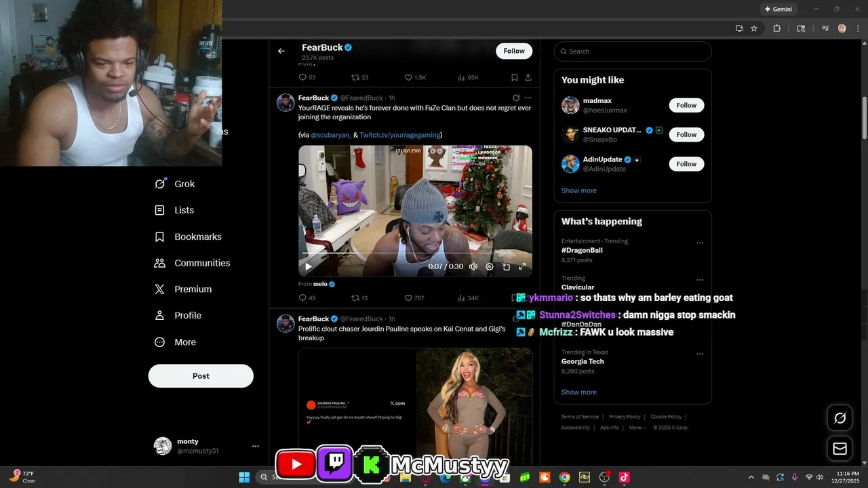This screenshot has height=488, width=868.
Task: Follow SNEAKO UPDATES
Action: [686, 134]
